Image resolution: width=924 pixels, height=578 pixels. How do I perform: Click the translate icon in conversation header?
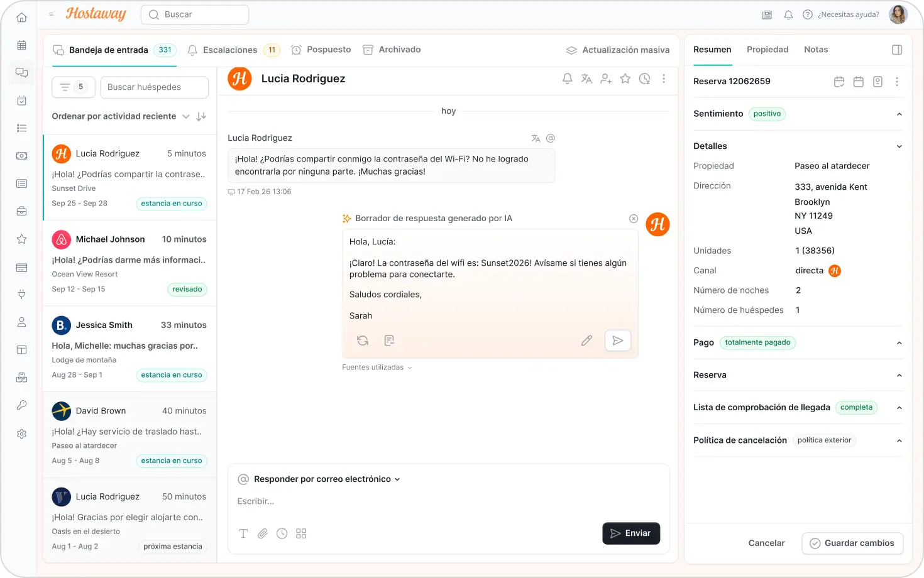point(586,79)
